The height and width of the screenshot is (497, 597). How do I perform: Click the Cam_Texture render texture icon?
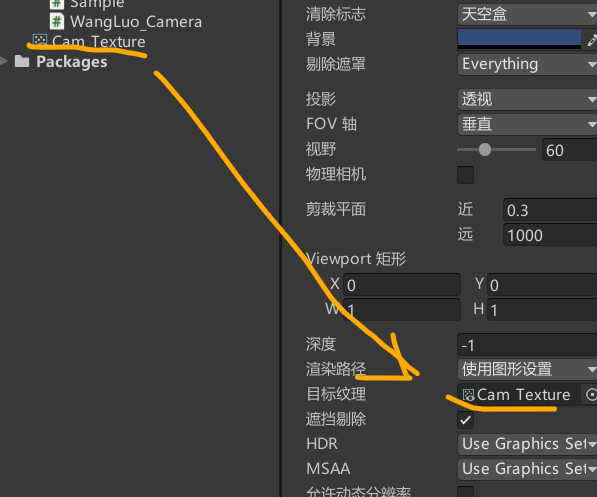[x=40, y=40]
